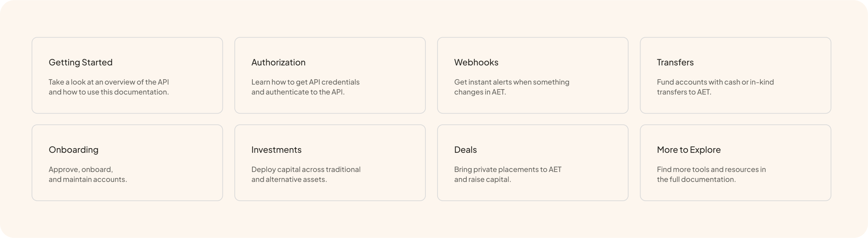Image resolution: width=868 pixels, height=238 pixels.
Task: Go to the Onboarding title
Action: click(x=74, y=150)
